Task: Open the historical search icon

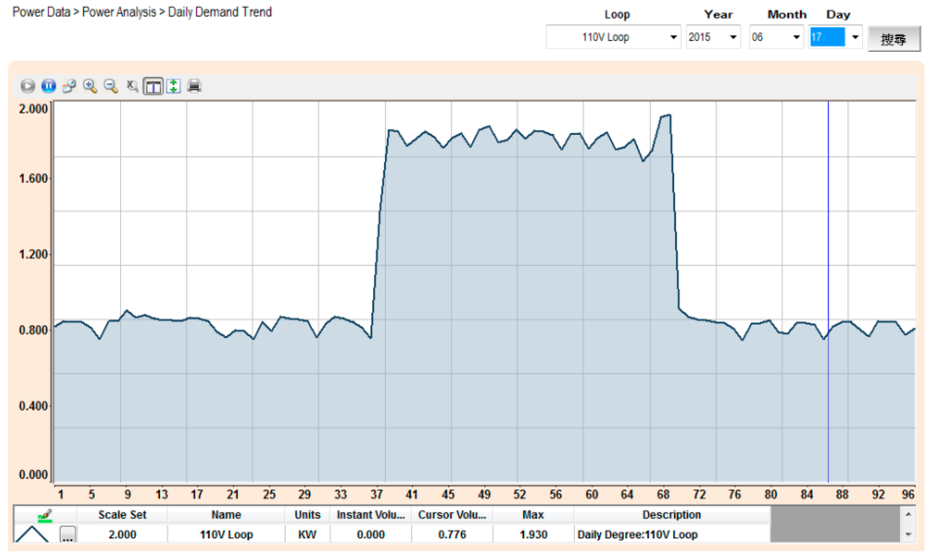Action: tap(69, 86)
